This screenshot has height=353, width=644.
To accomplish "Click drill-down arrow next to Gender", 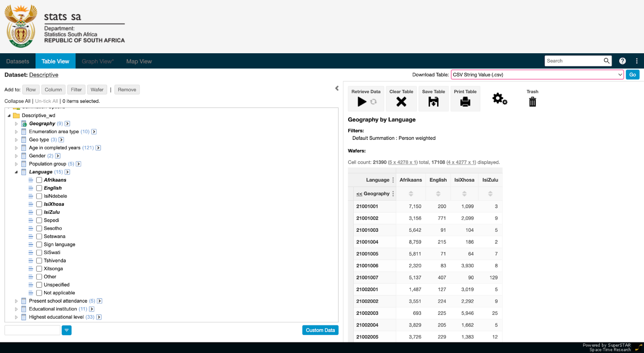I will (58, 156).
